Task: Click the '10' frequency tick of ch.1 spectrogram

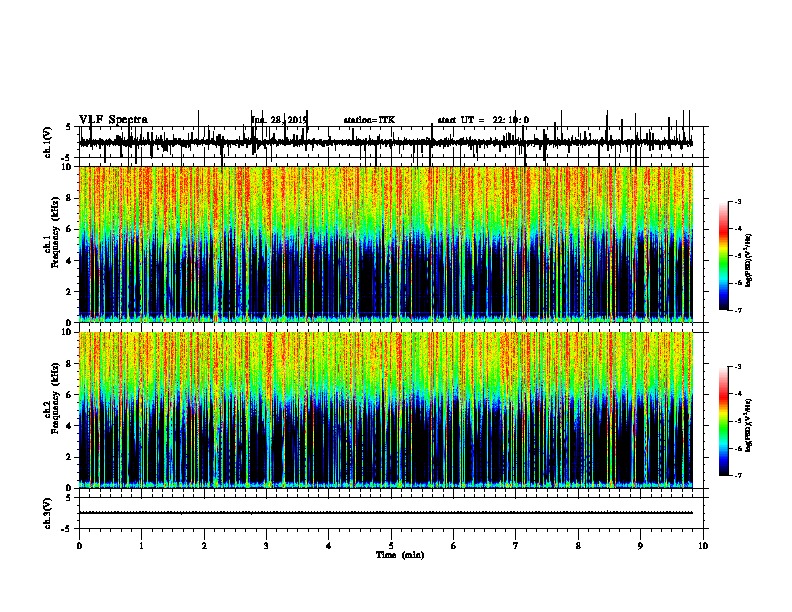Action: click(x=68, y=167)
